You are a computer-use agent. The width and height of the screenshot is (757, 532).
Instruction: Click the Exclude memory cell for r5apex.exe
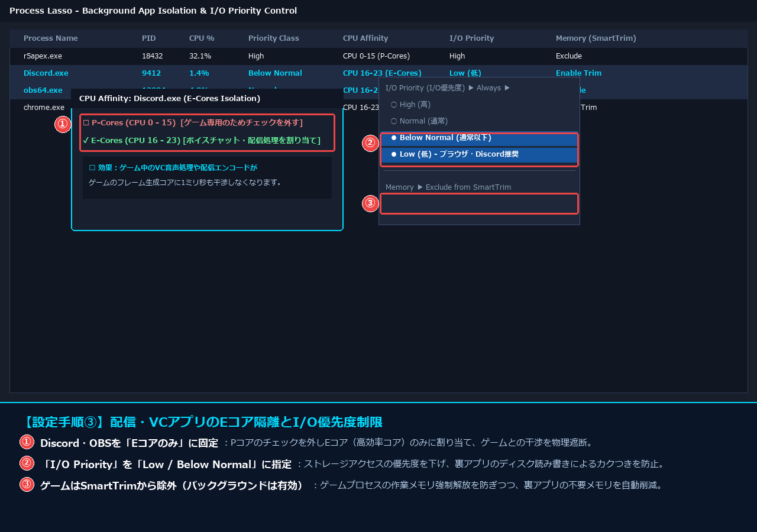pos(569,56)
